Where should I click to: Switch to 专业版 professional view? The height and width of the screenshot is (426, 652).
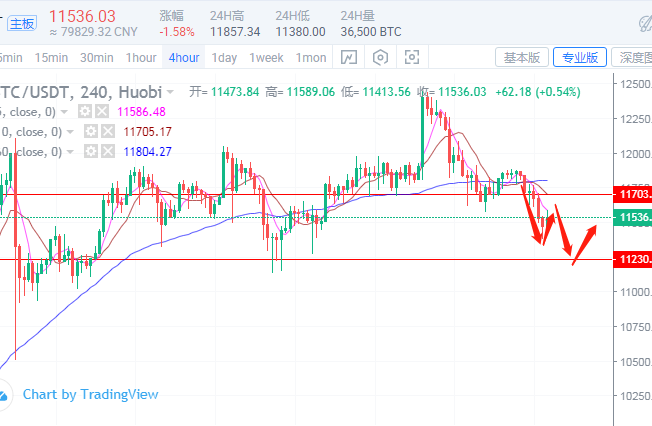tap(580, 57)
